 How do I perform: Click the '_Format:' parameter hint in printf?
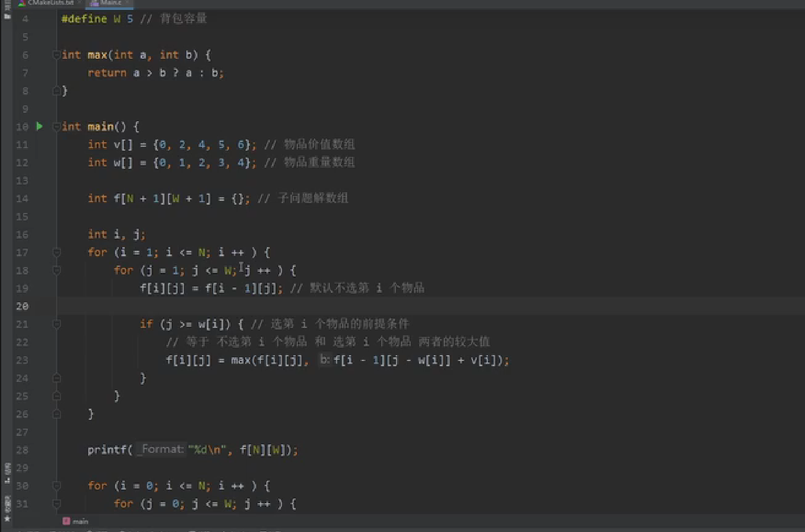[x=161, y=450]
